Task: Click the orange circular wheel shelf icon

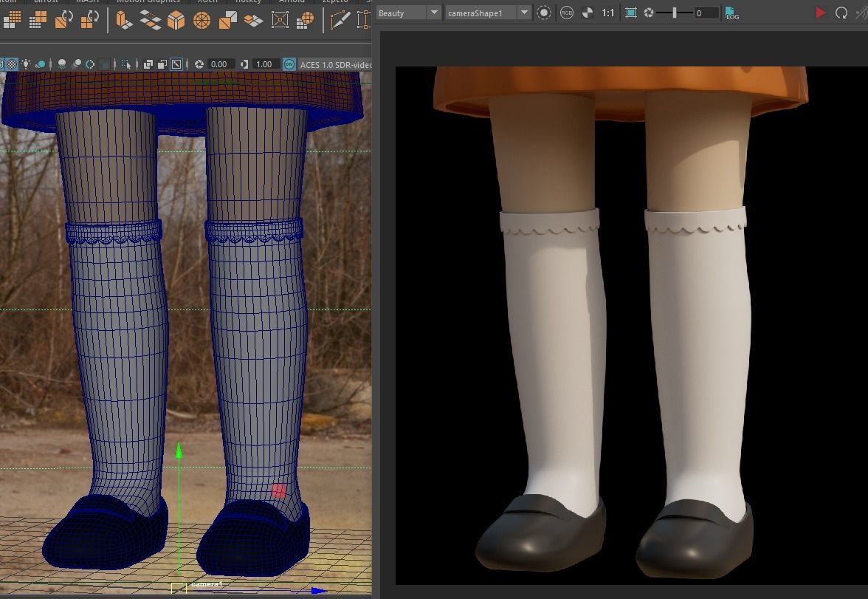Action: [x=201, y=21]
